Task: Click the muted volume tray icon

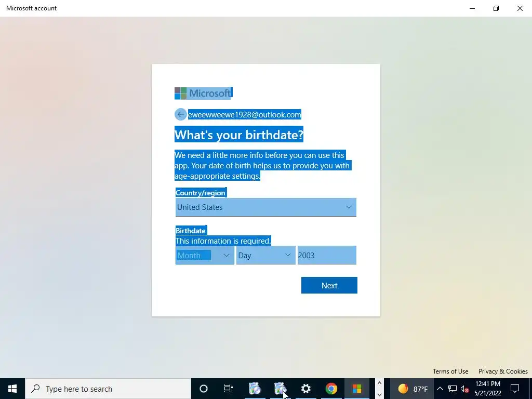Action: 464,389
